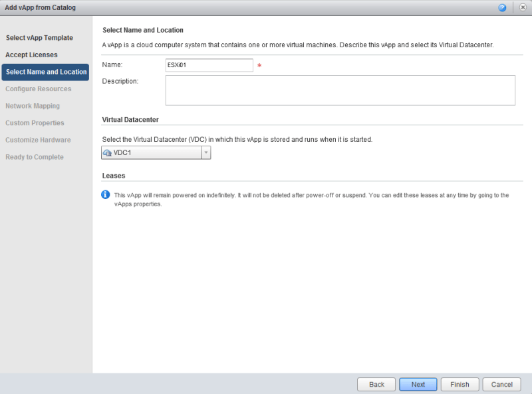Jump to the Custom Properties step
Screen dimensions: 532x394
coord(35,123)
